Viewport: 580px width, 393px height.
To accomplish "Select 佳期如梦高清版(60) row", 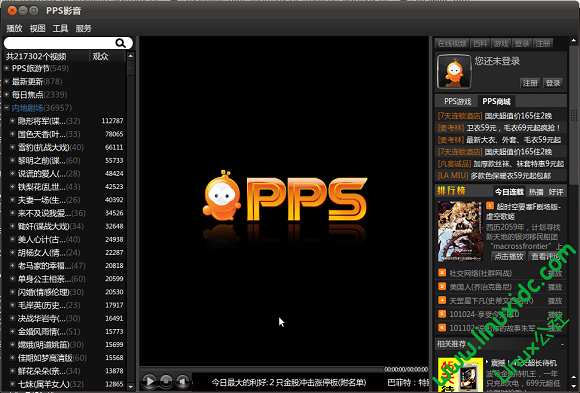I will coord(65,358).
